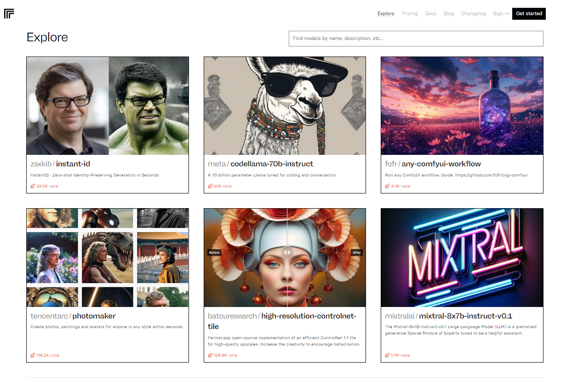Viewport: 572px width, 392px height.
Task: Click rocket icon beside 159.8K runs
Action: (x=210, y=355)
